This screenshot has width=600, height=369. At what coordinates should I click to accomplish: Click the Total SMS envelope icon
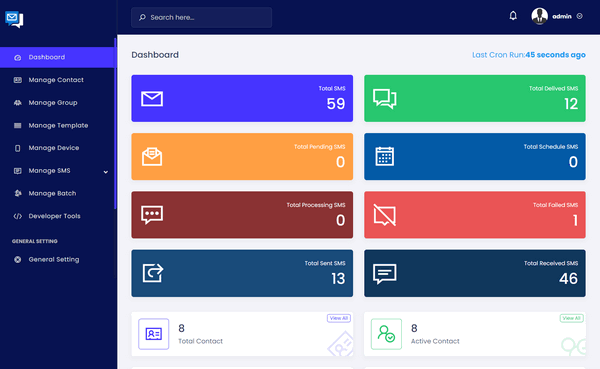[x=152, y=98]
